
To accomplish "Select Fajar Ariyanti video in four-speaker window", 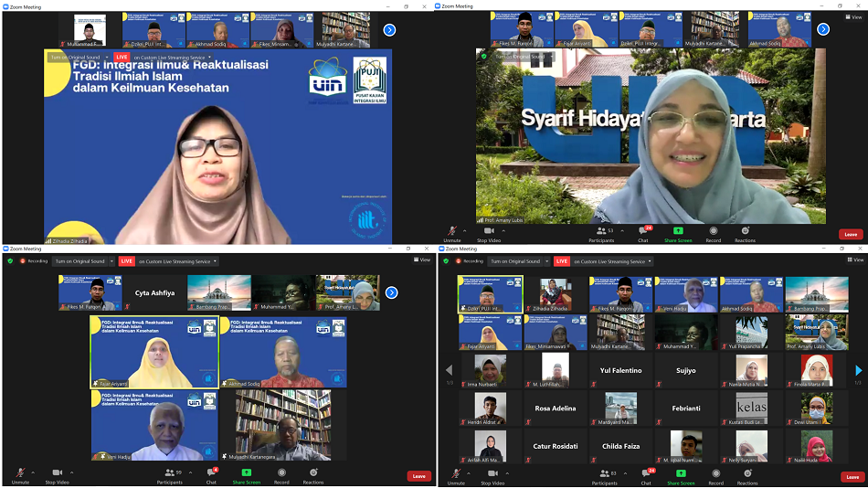I will (154, 352).
